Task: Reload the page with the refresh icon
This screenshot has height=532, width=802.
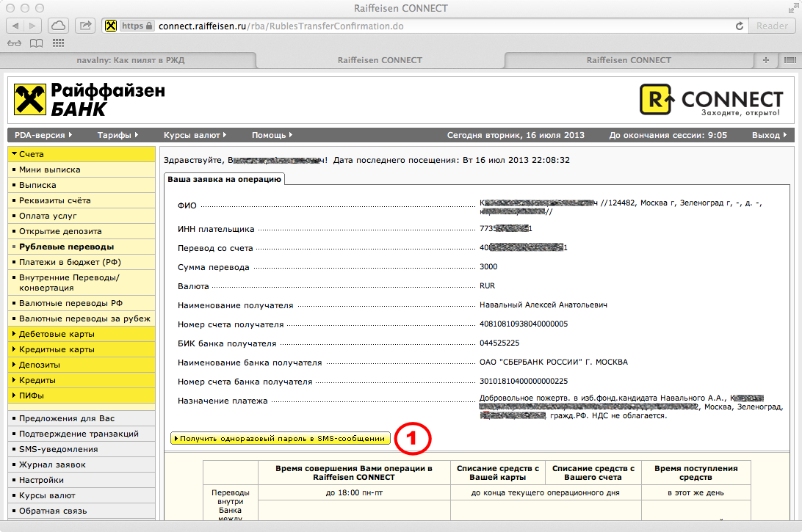Action: coord(739,26)
